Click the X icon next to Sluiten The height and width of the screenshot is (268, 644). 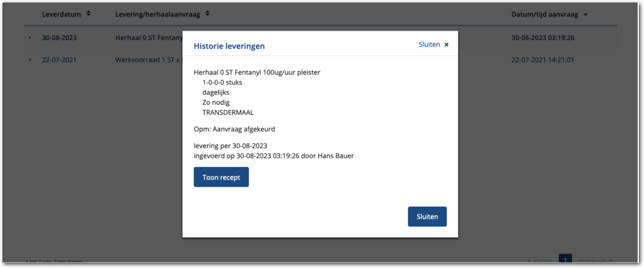coord(446,45)
